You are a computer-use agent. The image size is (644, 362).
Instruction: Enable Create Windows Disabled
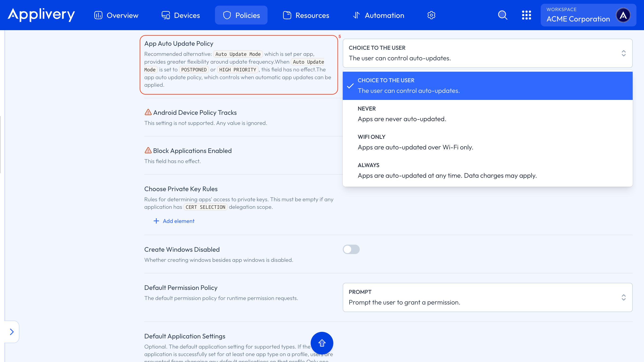click(x=351, y=249)
